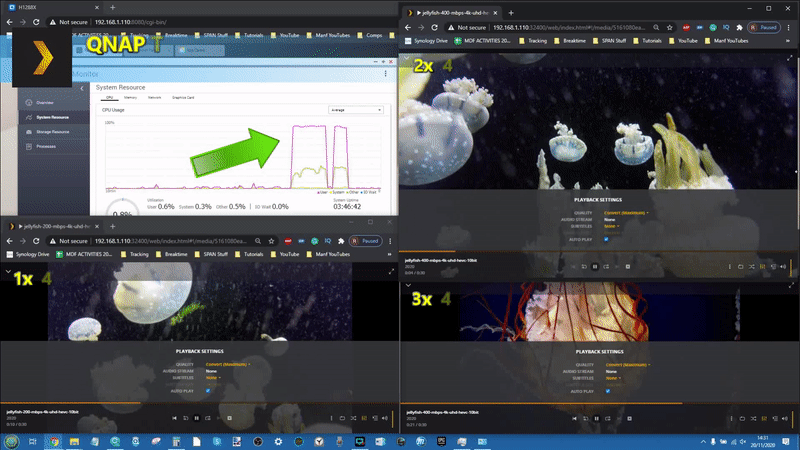Image resolution: width=800 pixels, height=450 pixels.
Task: Bookmark page with star in jellyfish-400 window
Action: (669, 28)
